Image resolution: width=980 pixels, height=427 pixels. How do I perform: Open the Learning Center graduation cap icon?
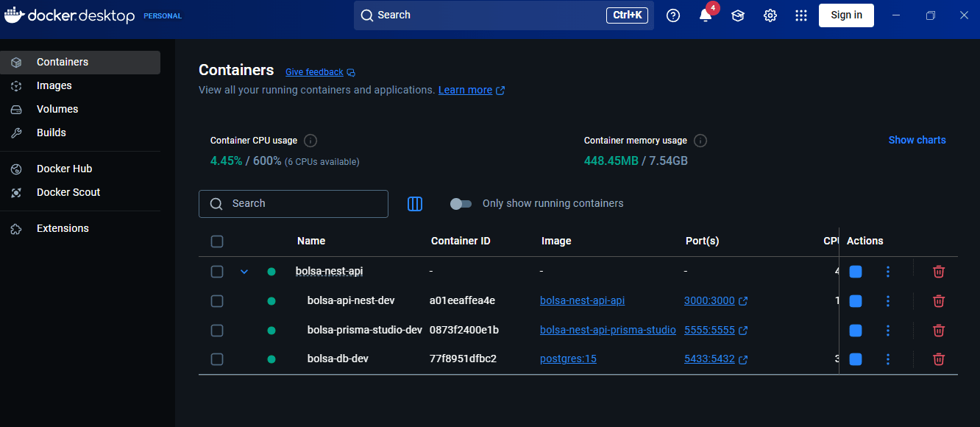pos(737,15)
